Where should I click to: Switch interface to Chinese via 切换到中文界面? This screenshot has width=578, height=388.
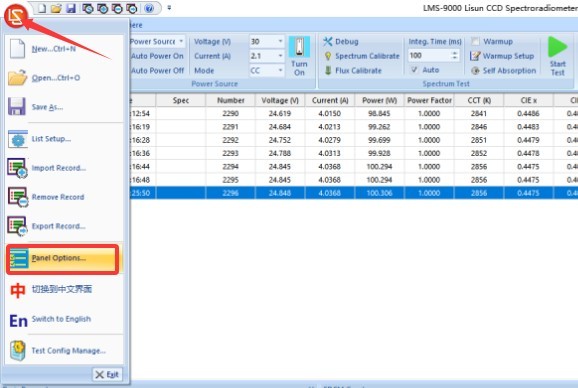point(65,290)
